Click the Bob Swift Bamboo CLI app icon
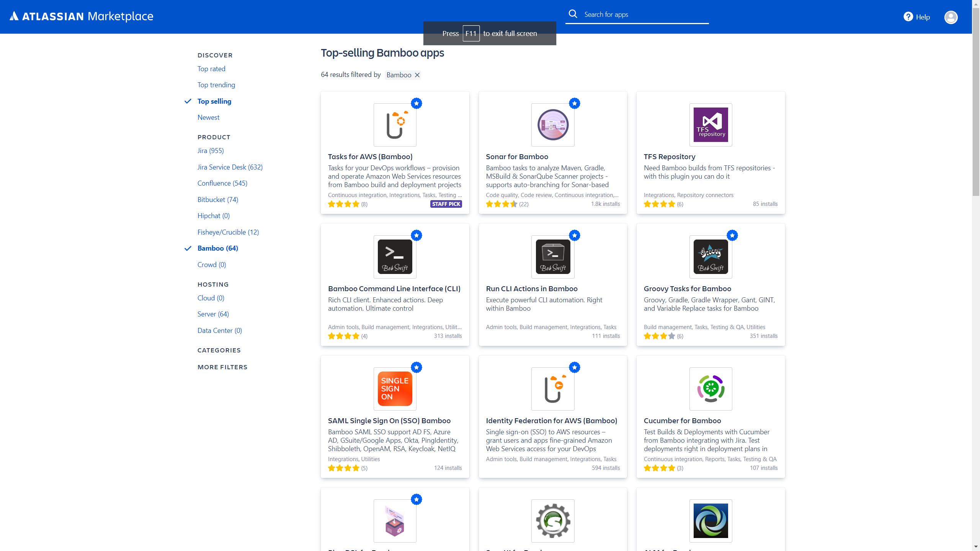Screen dimensions: 980x551 point(395,256)
